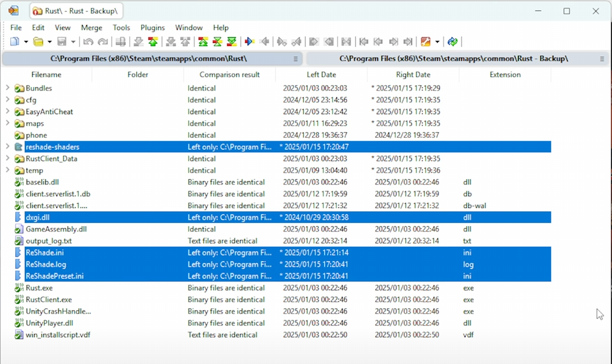Click the Undo arrow icon
This screenshot has height=364, width=612.
click(88, 41)
